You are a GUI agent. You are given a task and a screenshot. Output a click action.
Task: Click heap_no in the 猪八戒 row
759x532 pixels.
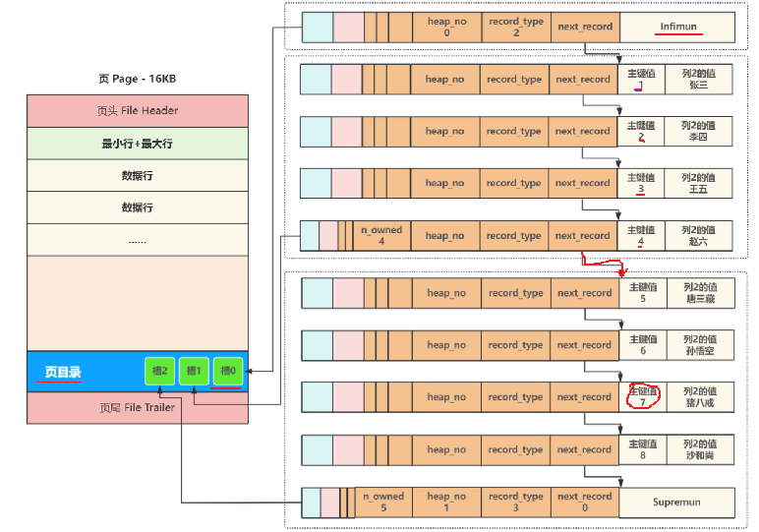tap(446, 397)
